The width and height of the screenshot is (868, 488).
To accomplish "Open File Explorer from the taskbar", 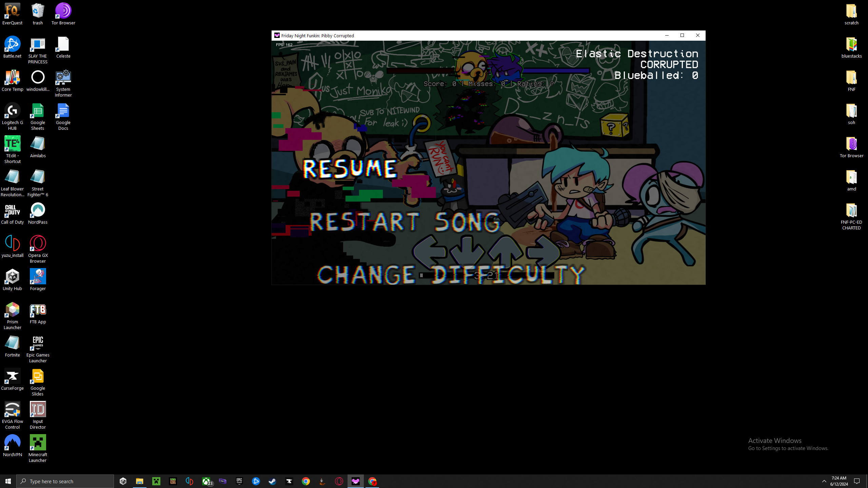I will (x=140, y=481).
